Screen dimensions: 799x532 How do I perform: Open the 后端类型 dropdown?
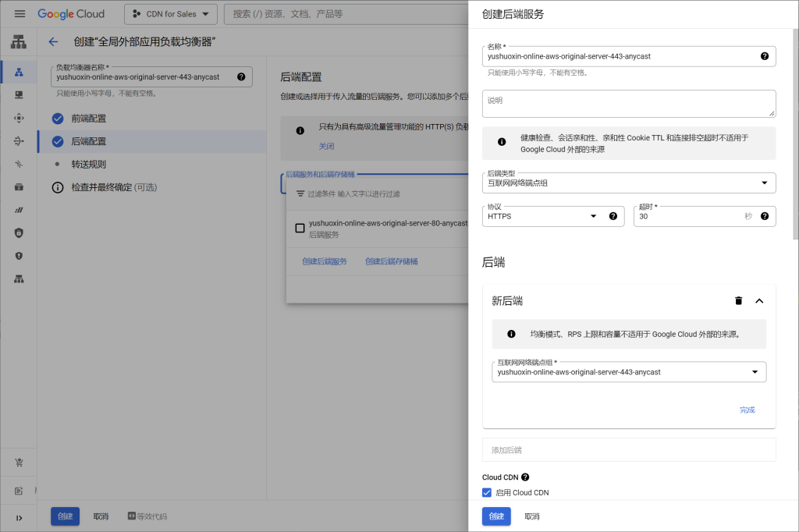(629, 183)
